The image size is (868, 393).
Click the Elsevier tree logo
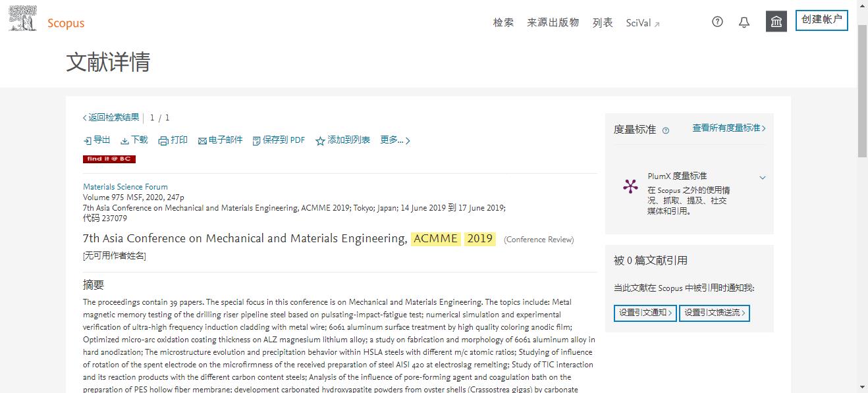(22, 18)
